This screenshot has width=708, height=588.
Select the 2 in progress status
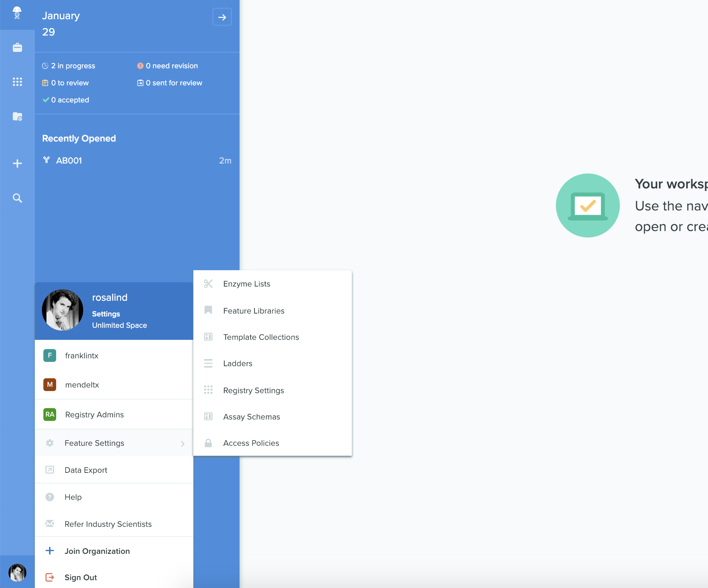pos(69,66)
